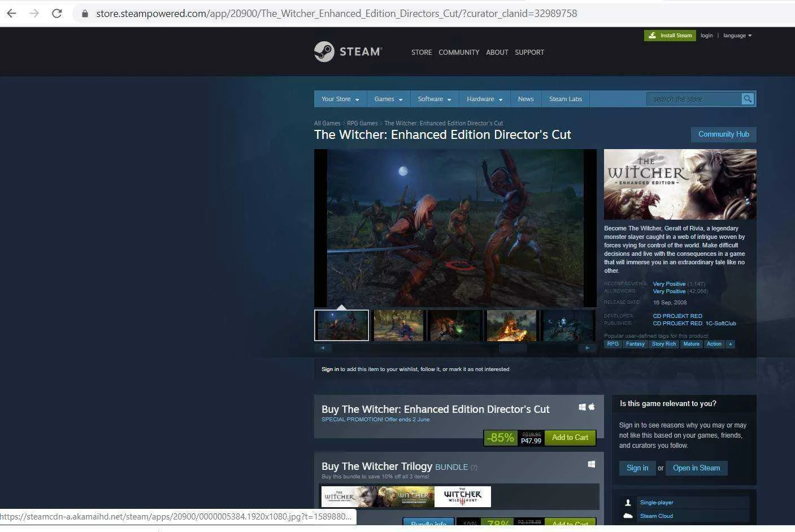This screenshot has height=532, width=795.
Task: Click The Witcher 2 bundle thumbnail
Action: pyautogui.click(x=406, y=497)
